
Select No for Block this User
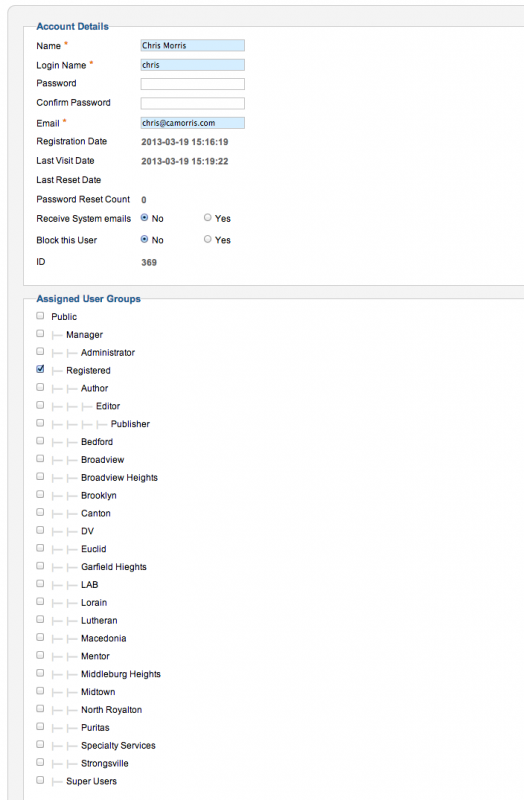144,239
